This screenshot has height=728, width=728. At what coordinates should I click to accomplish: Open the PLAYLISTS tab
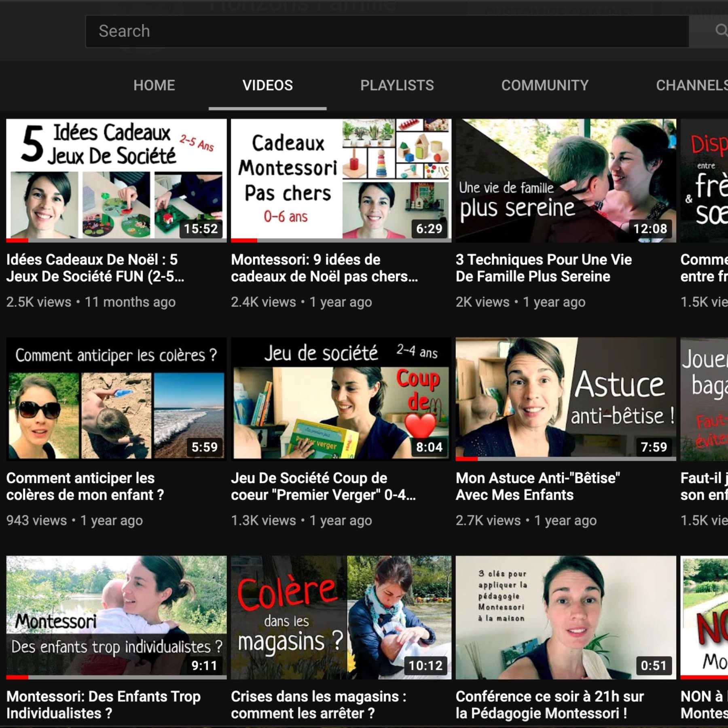coord(397,85)
